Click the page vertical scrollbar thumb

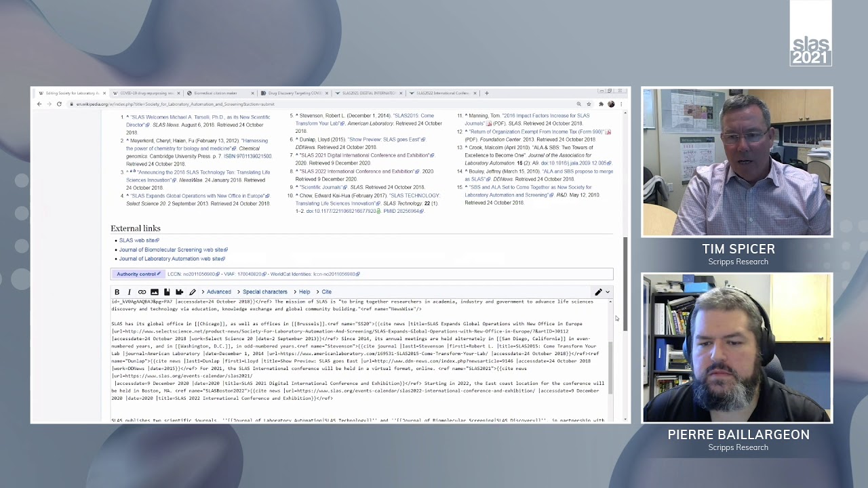(x=625, y=285)
